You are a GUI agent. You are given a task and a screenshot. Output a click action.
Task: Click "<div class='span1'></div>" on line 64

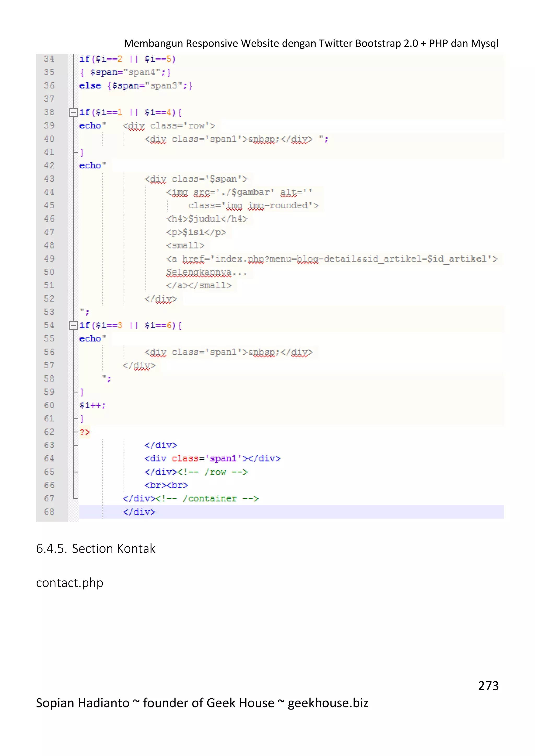212,459
